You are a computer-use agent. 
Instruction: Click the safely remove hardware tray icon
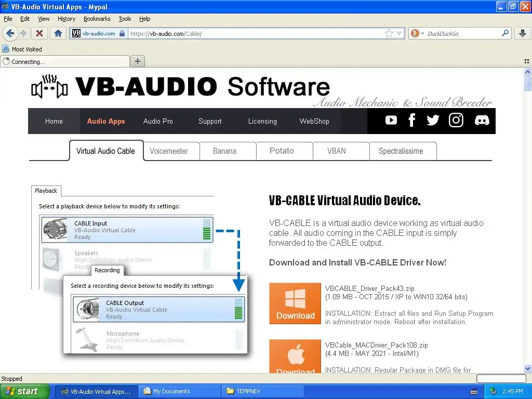click(494, 392)
